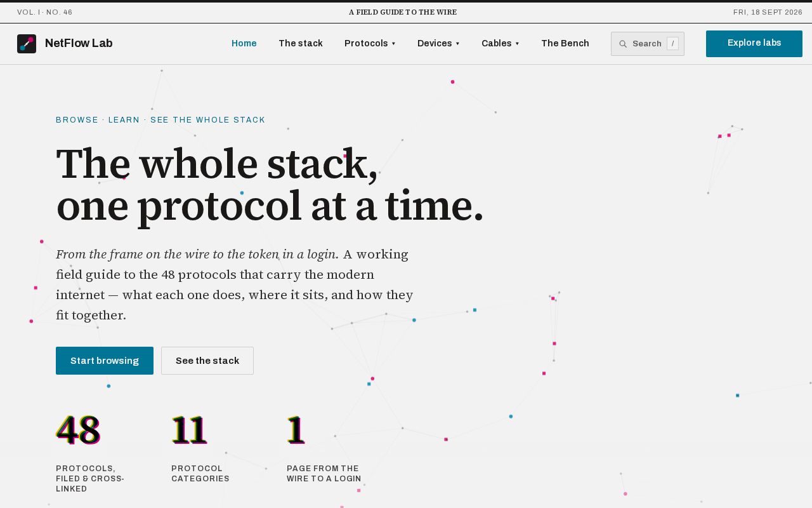Click 'PAGE FROM THE WIRE TO A LOGIN' label

[324, 474]
